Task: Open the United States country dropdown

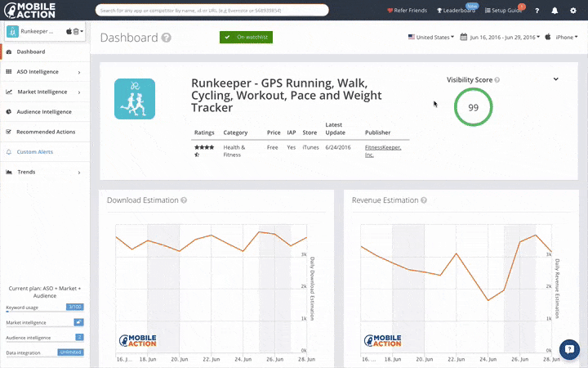Action: (430, 38)
